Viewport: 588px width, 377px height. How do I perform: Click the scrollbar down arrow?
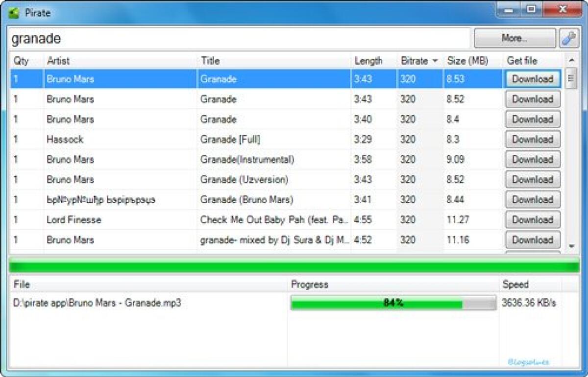tap(571, 246)
